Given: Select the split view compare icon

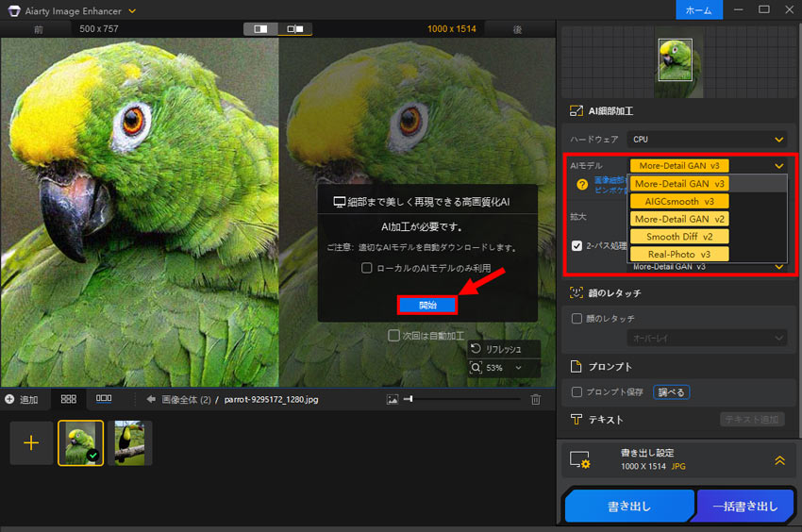Looking at the screenshot, I should tap(260, 29).
